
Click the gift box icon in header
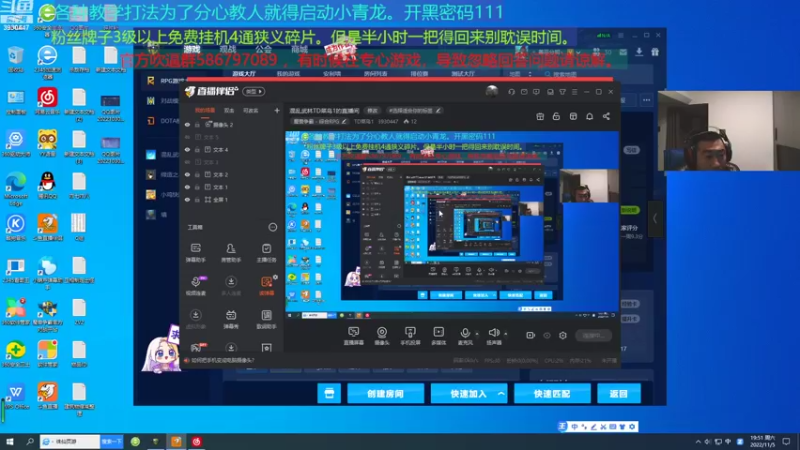(x=540, y=116)
